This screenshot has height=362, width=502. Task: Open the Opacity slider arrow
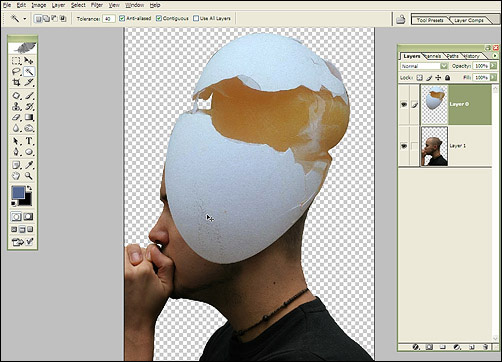(493, 66)
